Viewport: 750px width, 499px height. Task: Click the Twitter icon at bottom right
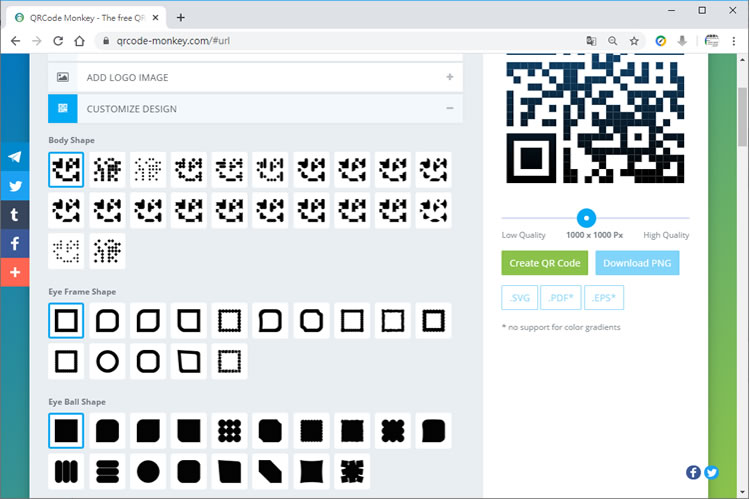tap(711, 472)
